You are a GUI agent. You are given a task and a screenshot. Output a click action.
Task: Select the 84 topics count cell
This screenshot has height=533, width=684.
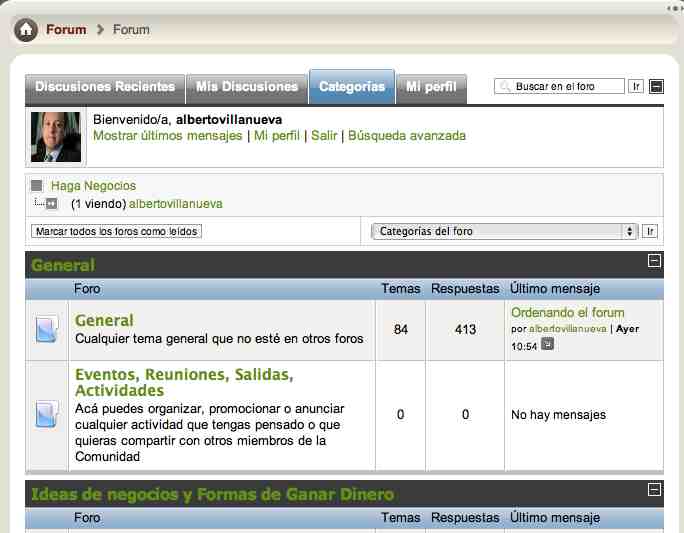click(x=400, y=329)
